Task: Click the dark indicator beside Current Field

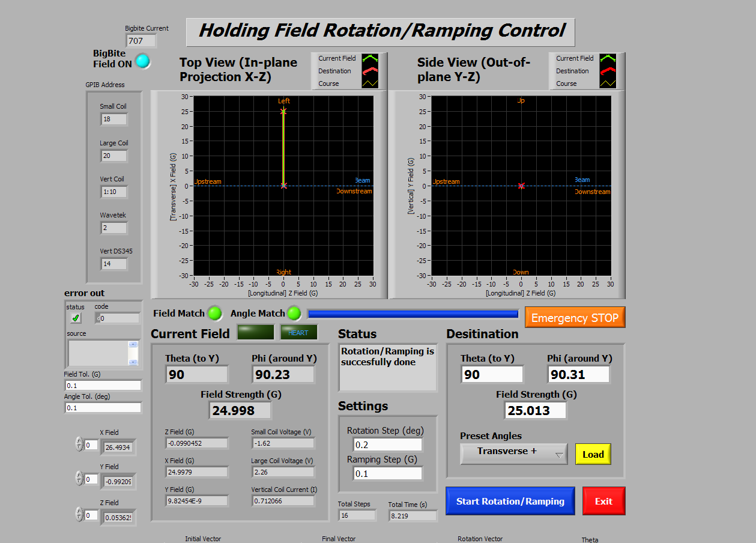Action: 256,332
